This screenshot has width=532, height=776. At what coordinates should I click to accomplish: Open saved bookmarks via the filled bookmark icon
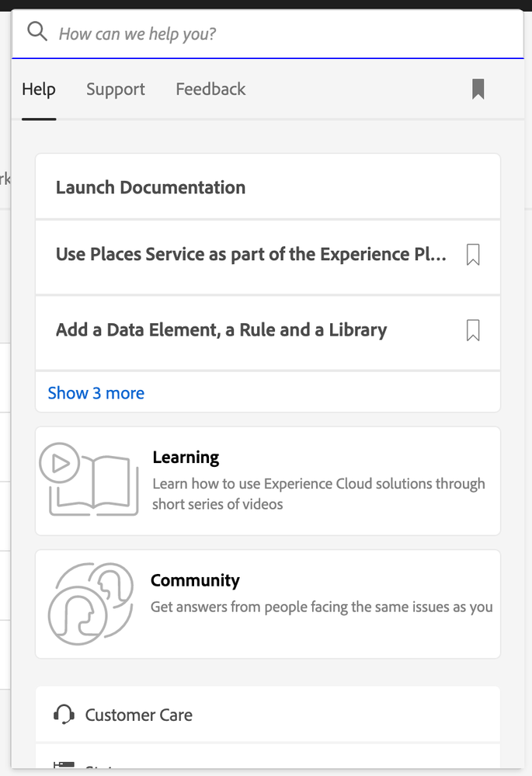point(478,89)
